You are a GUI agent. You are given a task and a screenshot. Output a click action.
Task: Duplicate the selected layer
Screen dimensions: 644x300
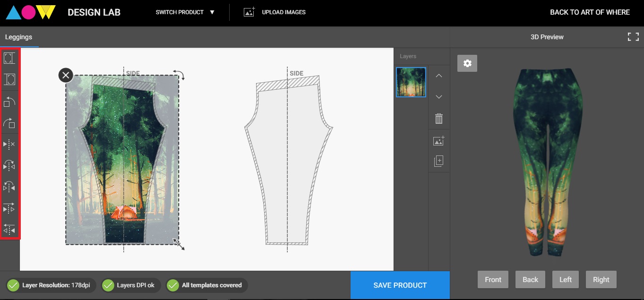[x=439, y=162]
